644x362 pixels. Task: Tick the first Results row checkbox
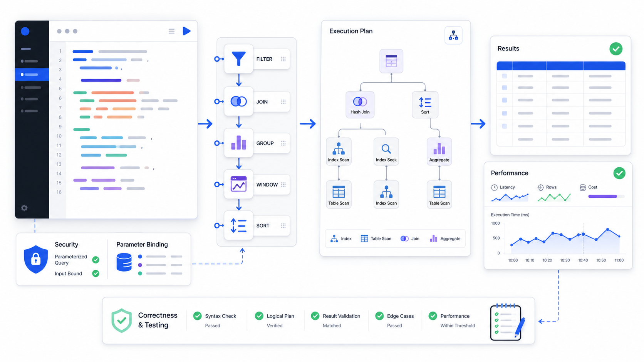point(505,76)
